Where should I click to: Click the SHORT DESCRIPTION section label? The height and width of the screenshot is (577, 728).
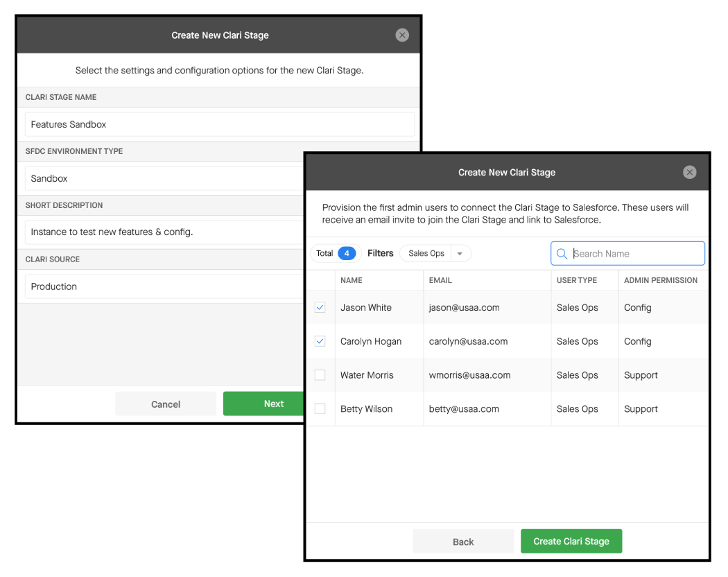tap(64, 205)
